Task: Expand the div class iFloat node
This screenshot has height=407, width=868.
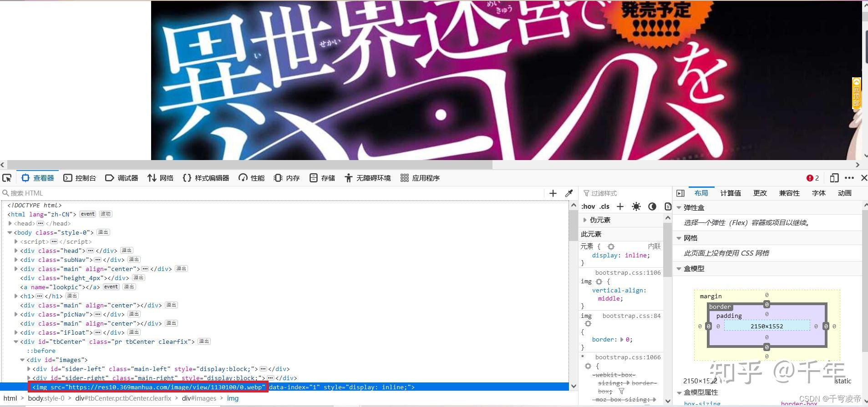Action: 16,332
